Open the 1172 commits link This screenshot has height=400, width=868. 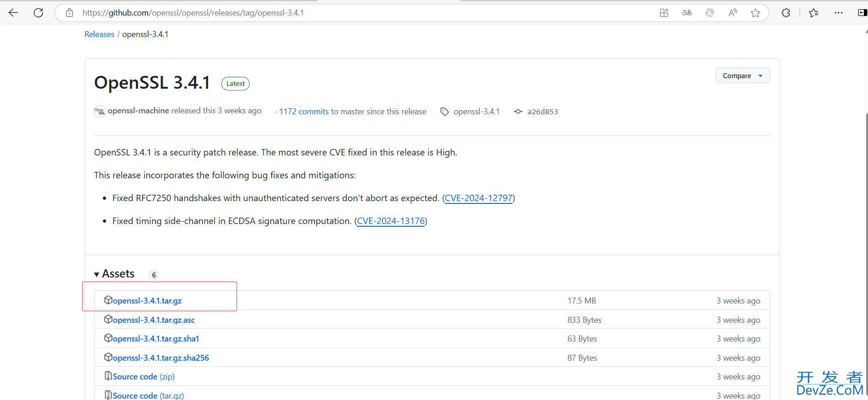click(x=304, y=112)
